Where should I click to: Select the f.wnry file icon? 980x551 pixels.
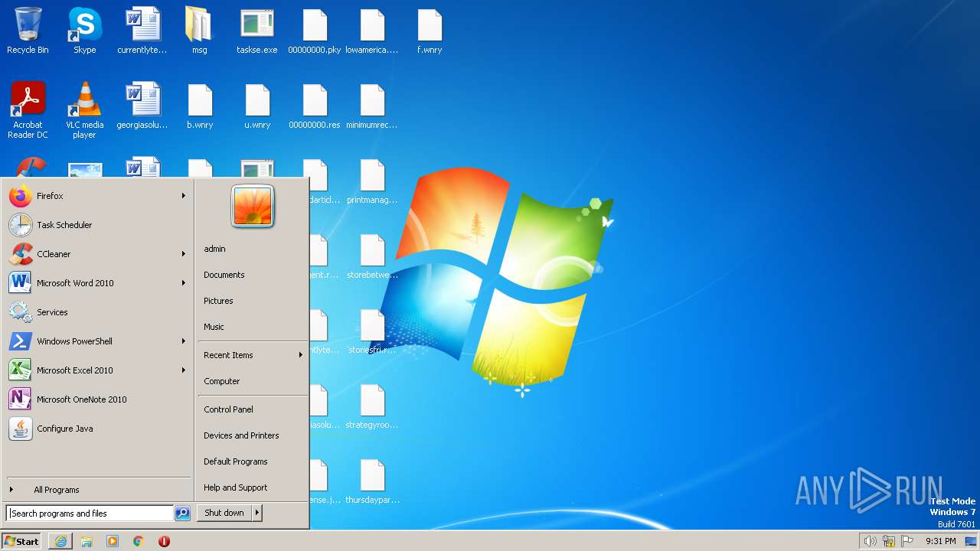pos(430,31)
